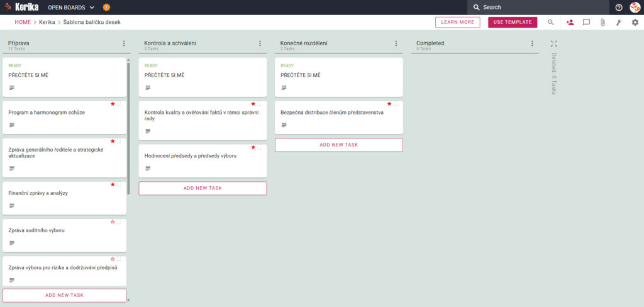Image resolution: width=644 pixels, height=307 pixels.
Task: Click the USE TEMPLATE button
Action: point(513,22)
